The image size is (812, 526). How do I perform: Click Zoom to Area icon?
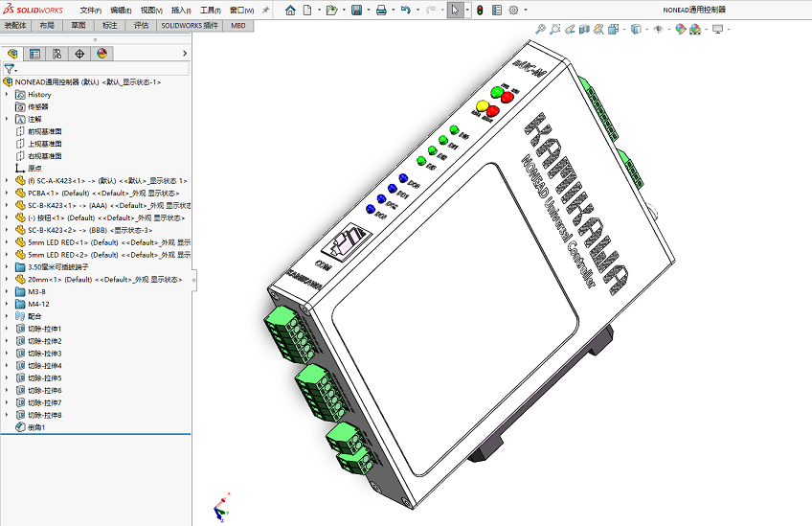555,29
